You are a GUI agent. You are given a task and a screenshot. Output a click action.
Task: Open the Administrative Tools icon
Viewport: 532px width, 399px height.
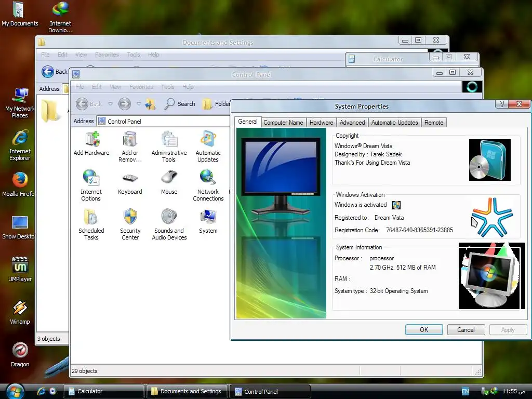tap(169, 147)
